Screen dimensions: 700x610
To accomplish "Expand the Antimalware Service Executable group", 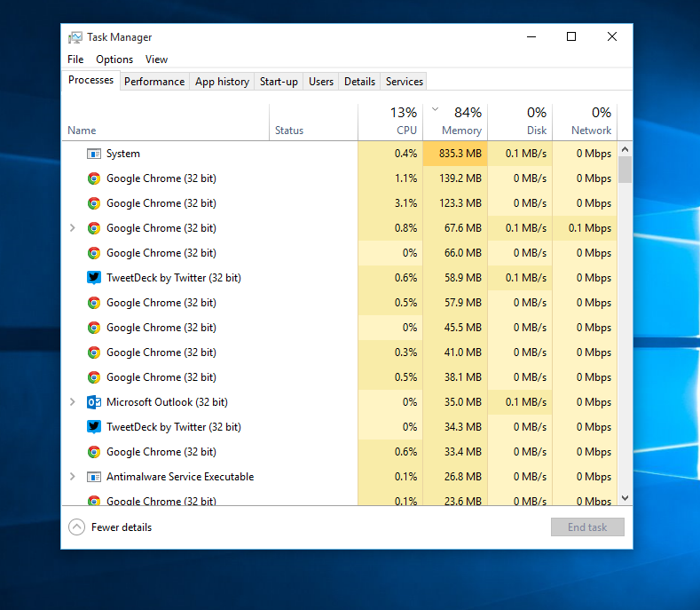I will (x=73, y=477).
